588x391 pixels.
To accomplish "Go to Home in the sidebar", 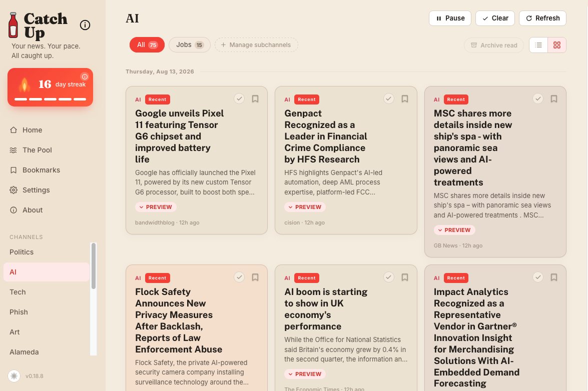I will tap(47, 130).
